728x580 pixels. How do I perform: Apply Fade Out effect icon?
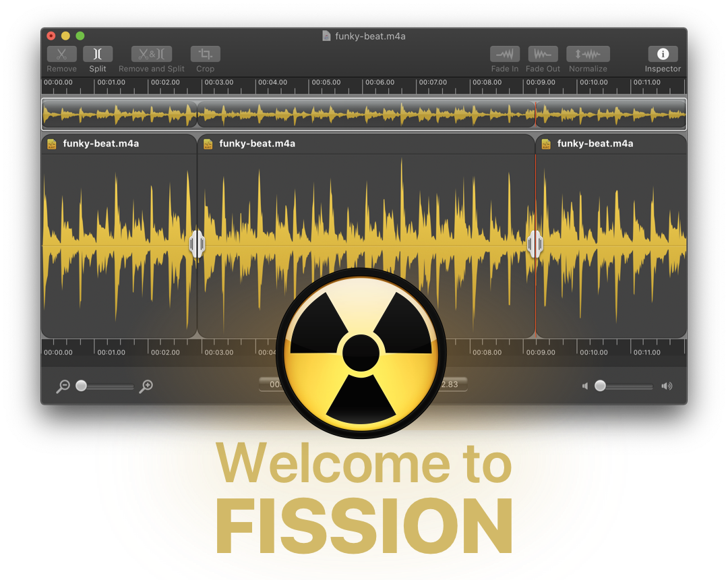(x=543, y=55)
